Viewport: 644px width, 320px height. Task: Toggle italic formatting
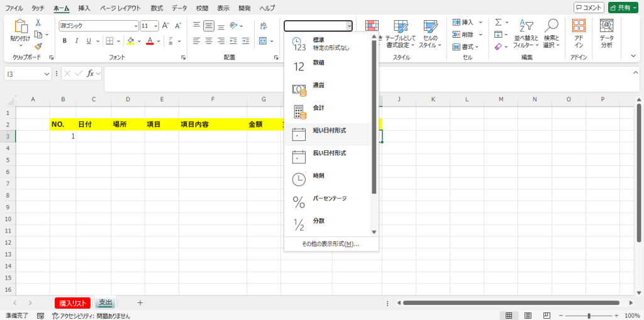[76, 41]
